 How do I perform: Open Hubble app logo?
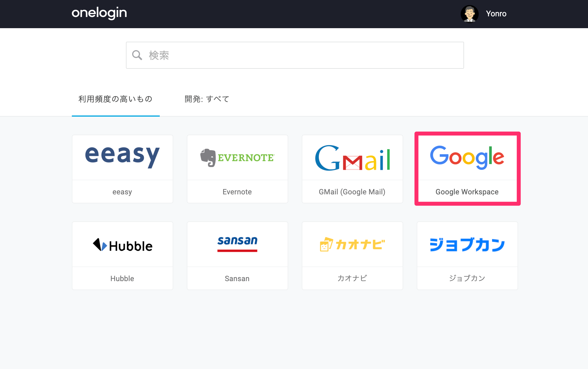point(123,245)
